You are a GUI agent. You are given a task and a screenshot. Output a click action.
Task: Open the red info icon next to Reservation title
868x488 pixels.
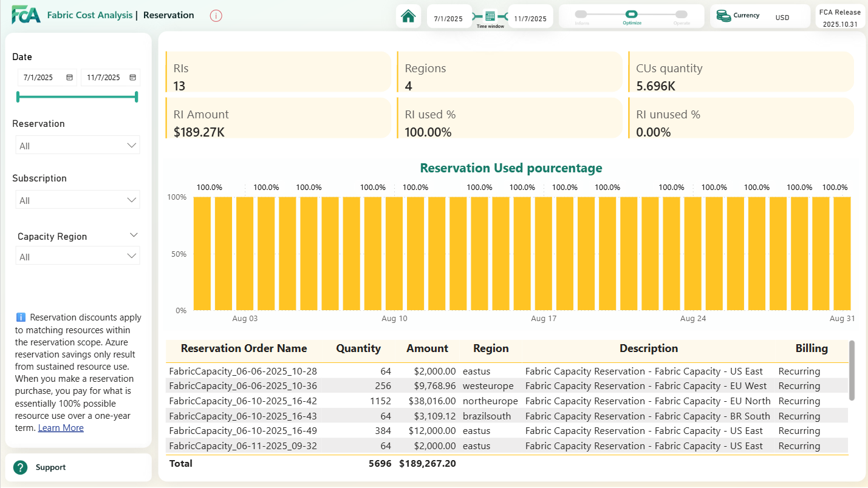pos(216,16)
